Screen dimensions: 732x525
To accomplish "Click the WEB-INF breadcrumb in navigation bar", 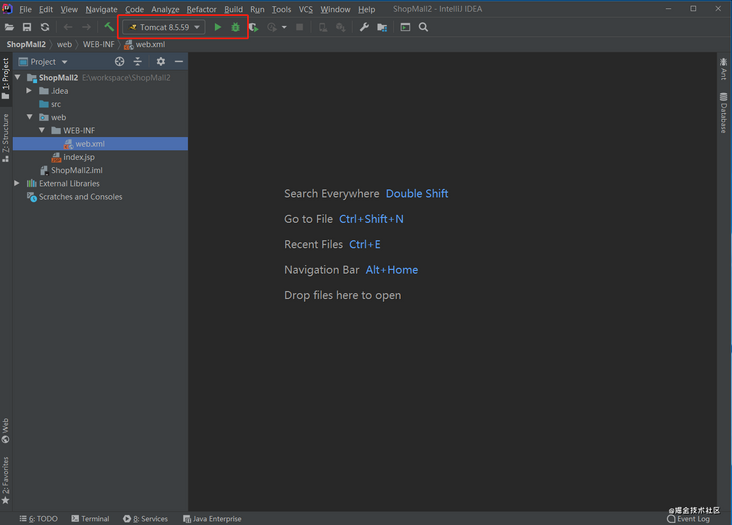I will [98, 45].
